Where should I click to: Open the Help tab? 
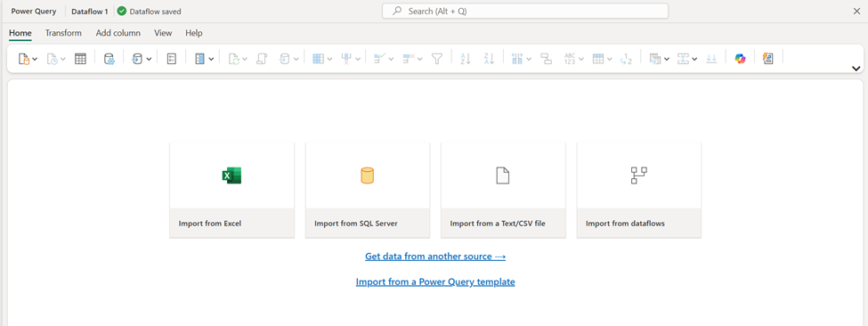[194, 33]
